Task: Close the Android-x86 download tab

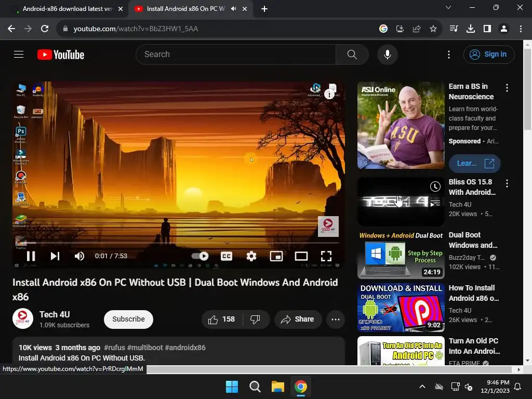Action: coord(121,9)
